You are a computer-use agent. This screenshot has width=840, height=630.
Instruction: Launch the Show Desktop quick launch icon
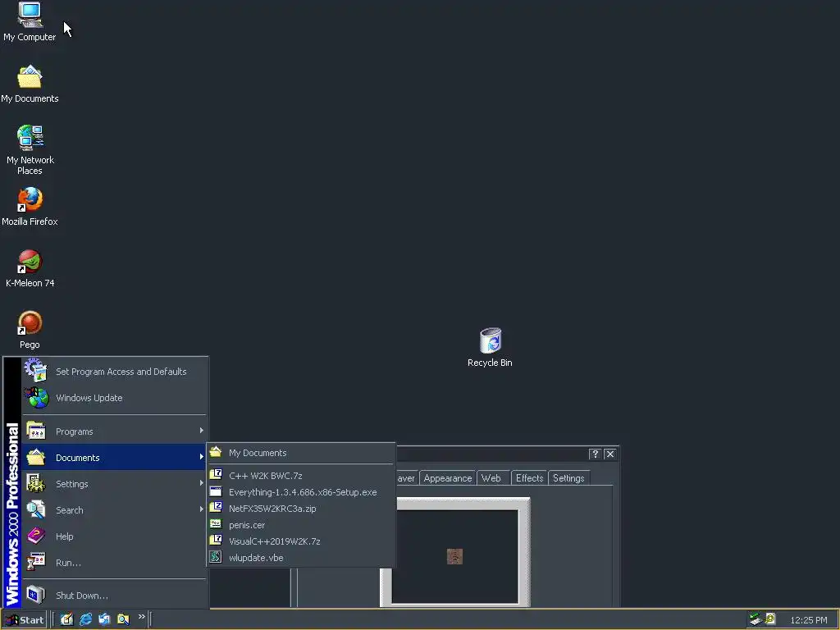pyautogui.click(x=66, y=619)
